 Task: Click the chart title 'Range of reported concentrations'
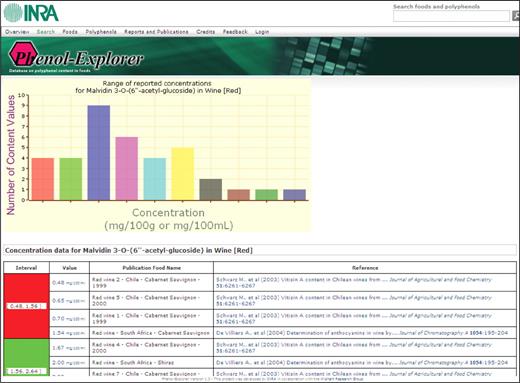157,83
